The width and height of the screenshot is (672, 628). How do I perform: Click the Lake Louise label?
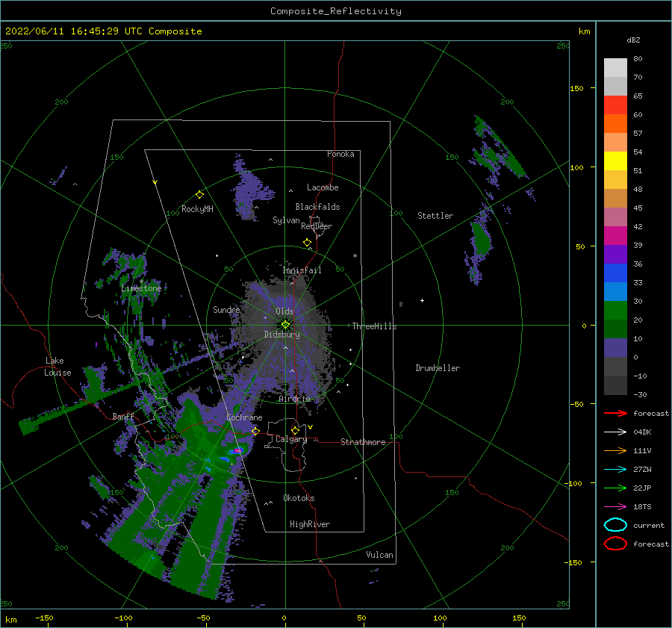click(x=57, y=367)
